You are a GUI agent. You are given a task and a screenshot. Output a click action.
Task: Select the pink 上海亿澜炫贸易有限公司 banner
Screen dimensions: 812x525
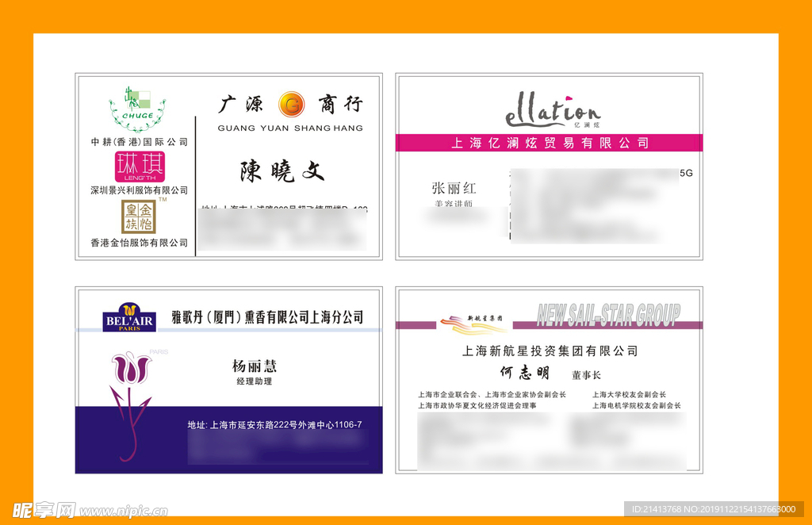coord(550,143)
